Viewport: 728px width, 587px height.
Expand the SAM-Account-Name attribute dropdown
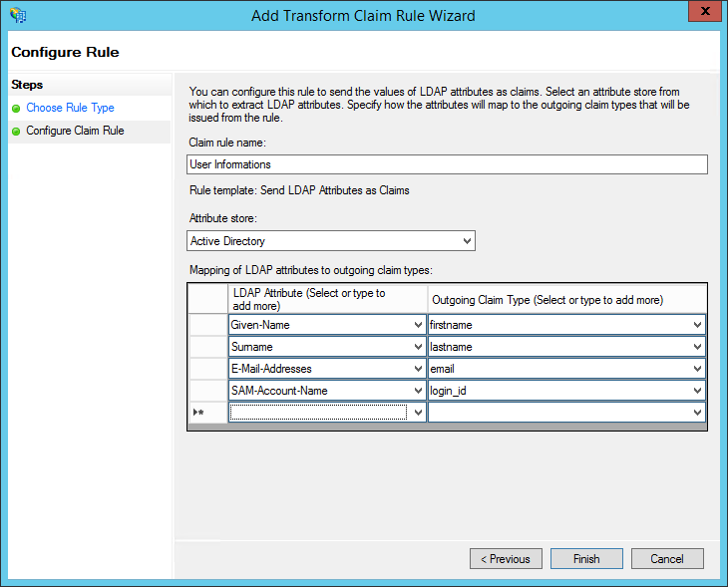tap(418, 391)
